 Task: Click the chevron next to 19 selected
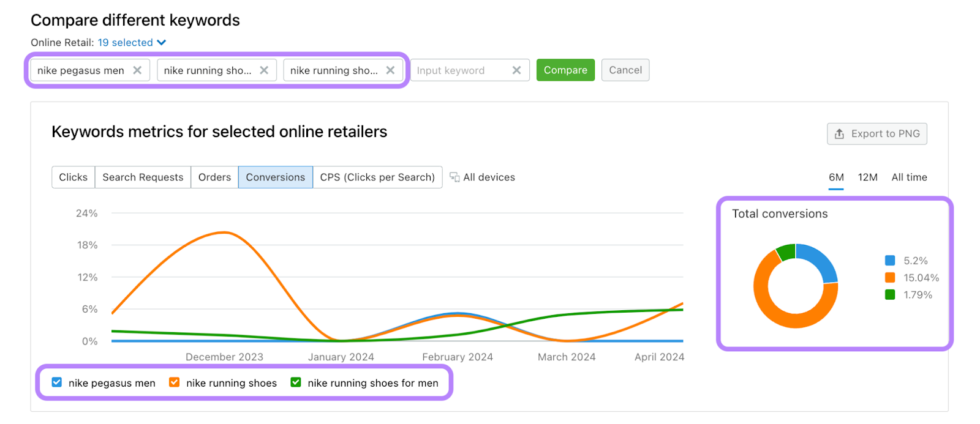(162, 43)
